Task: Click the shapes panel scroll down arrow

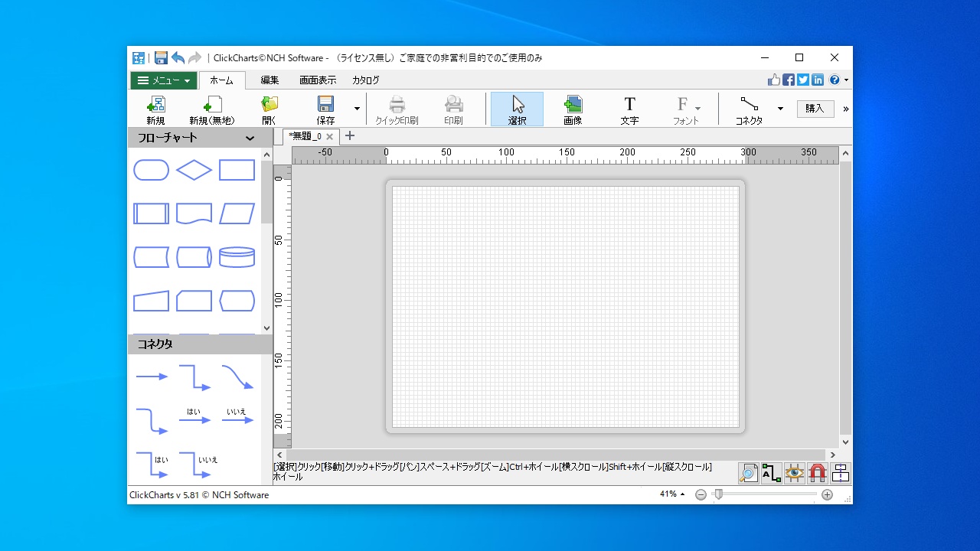Action: (267, 328)
